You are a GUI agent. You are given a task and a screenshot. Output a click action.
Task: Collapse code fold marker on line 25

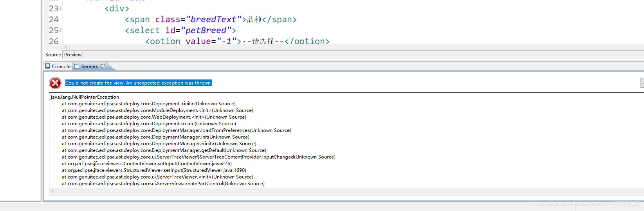tap(60, 30)
